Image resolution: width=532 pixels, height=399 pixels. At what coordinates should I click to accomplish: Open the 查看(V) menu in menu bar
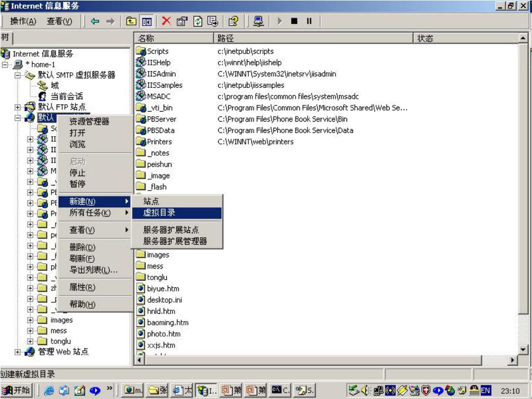coord(59,21)
